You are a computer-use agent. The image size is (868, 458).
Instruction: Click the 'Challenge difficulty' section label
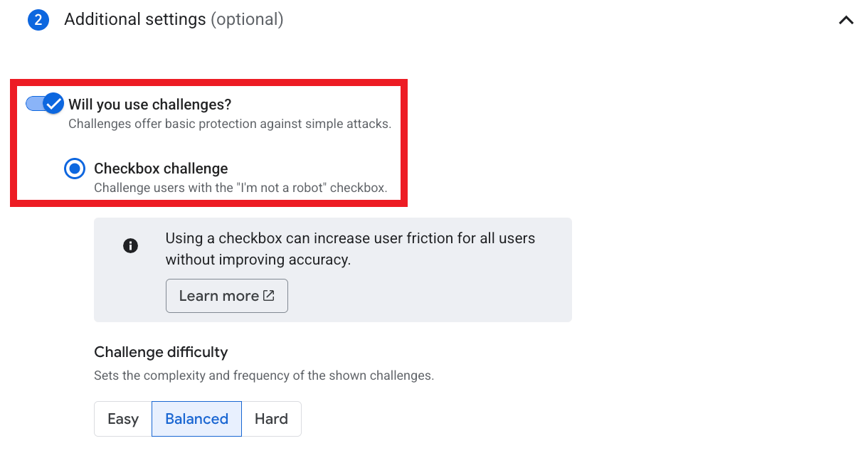coord(161,352)
